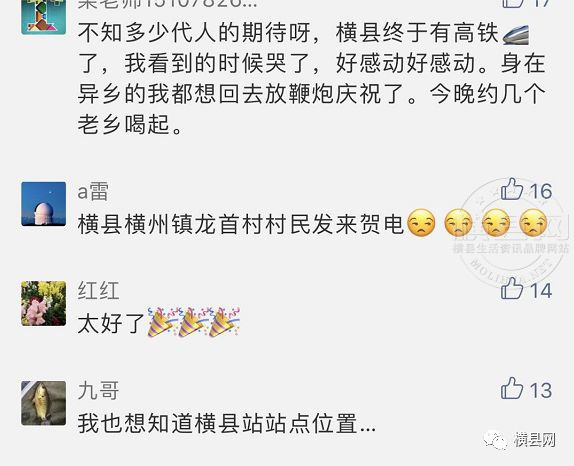Open a雷's profile avatar
Screen dimensions: 574x466
click(44, 204)
